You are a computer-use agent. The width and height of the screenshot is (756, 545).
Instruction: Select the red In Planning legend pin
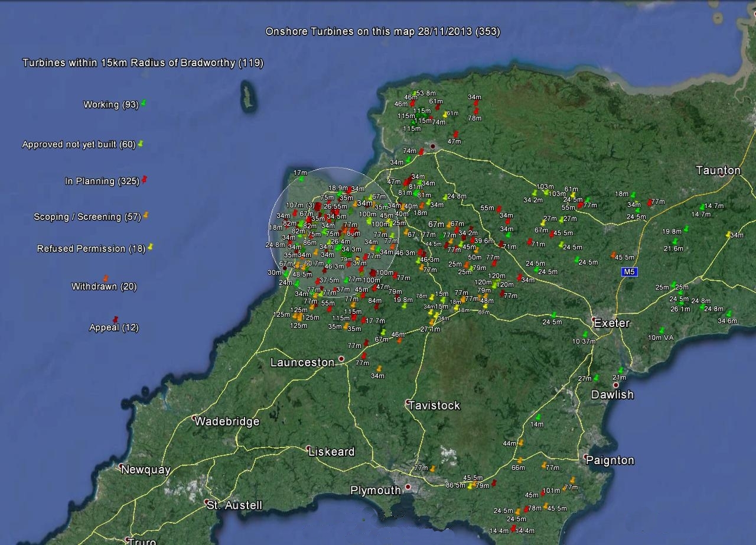click(144, 180)
